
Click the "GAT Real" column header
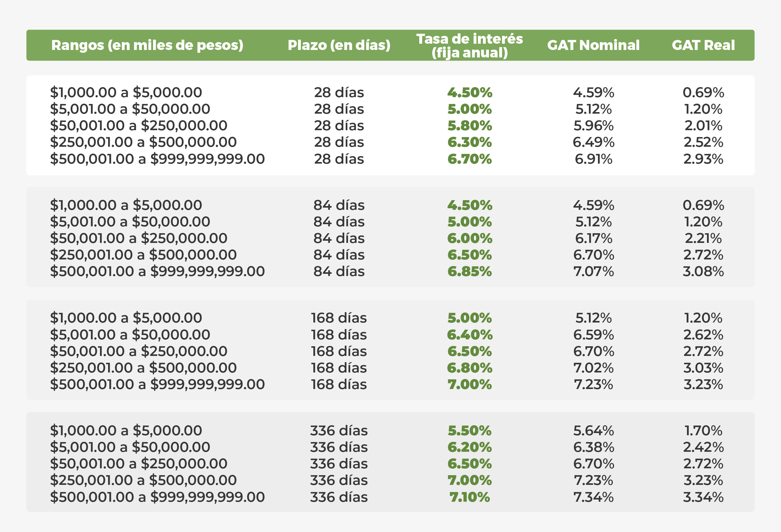pyautogui.click(x=703, y=45)
